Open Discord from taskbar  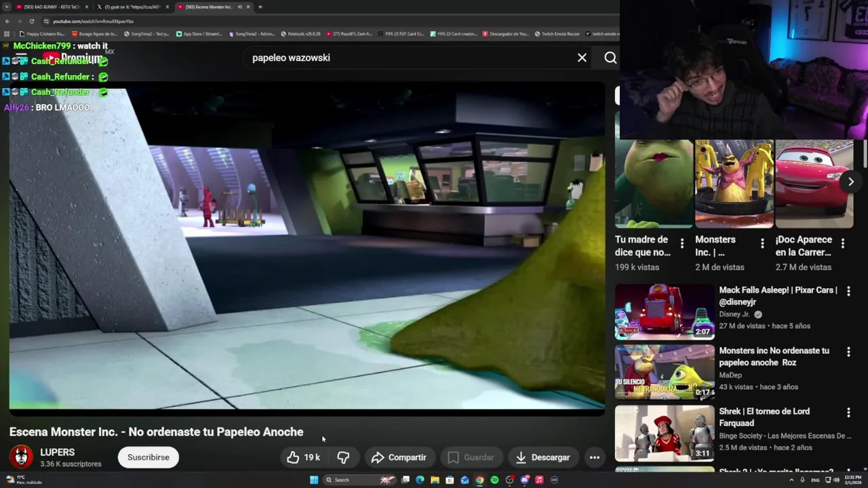tap(524, 480)
